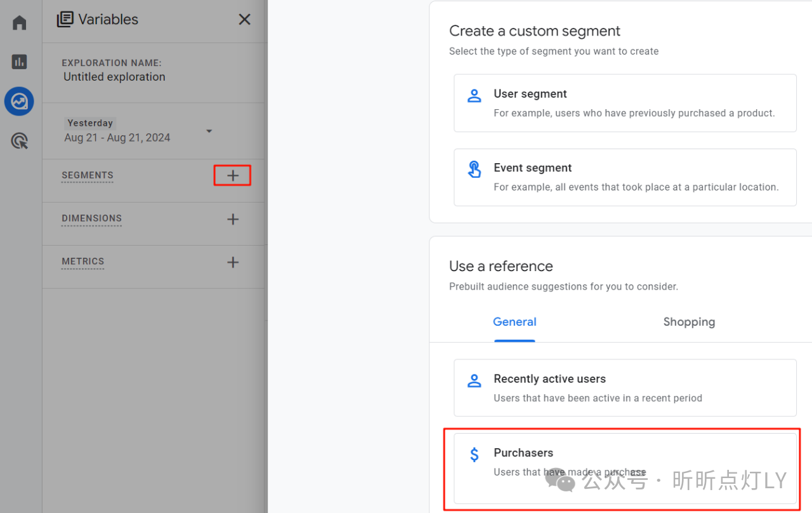
Task: Click the Event segment touch icon
Action: pos(474,170)
